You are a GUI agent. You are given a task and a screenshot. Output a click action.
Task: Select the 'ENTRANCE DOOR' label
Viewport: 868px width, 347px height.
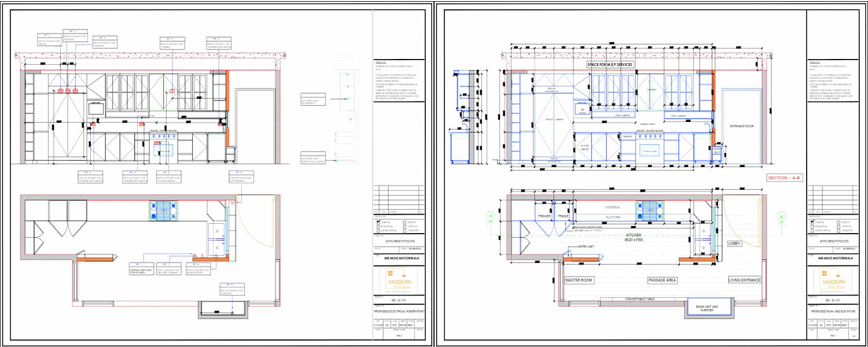[x=742, y=126]
